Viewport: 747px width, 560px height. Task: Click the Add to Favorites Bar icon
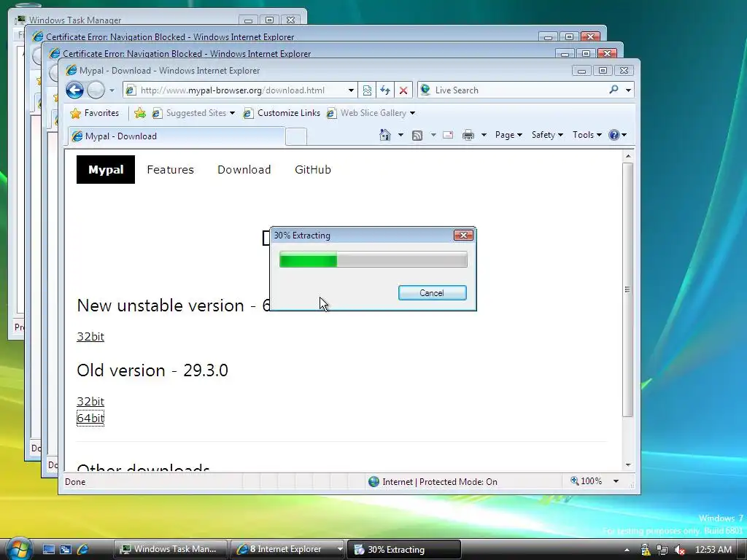coord(139,113)
